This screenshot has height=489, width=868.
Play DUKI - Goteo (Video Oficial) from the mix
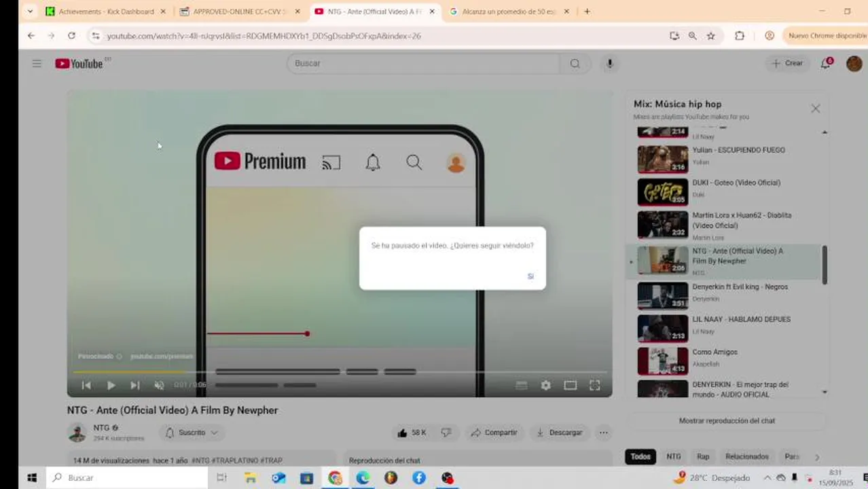point(724,192)
